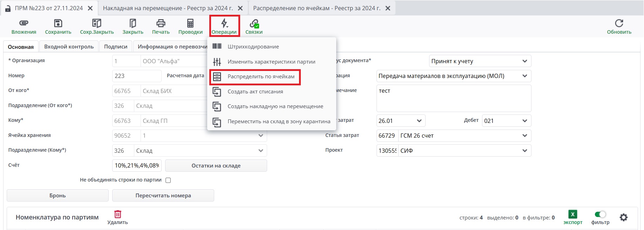
Task: Toggle the фильтр switch
Action: click(600, 214)
